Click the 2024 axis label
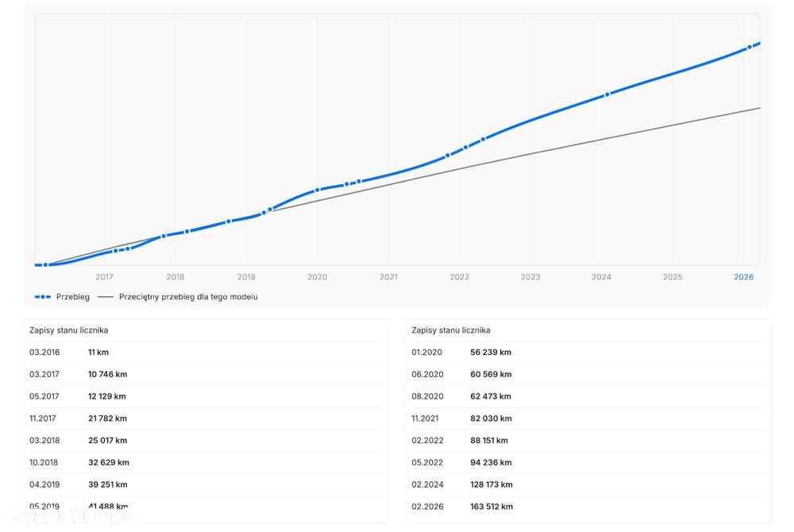Screen dimensions: 794x532 pos(602,277)
